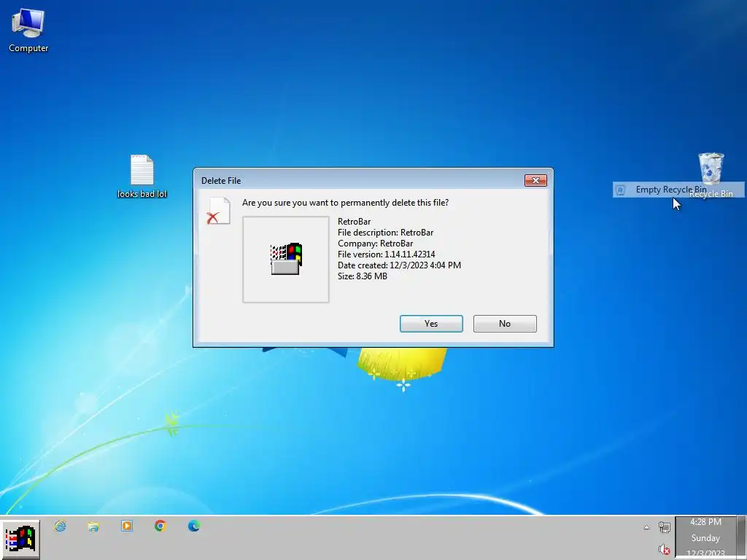
Task: Click 'Date created: 12/3/2023 4:04 PM' text
Action: pyautogui.click(x=399, y=265)
